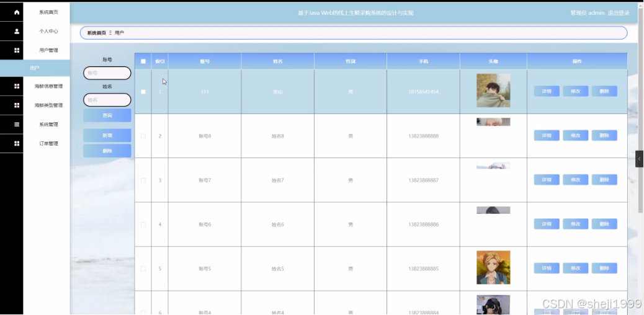Click the avatar image of 姓名5
Screen dimensions: 644x315
click(493, 267)
